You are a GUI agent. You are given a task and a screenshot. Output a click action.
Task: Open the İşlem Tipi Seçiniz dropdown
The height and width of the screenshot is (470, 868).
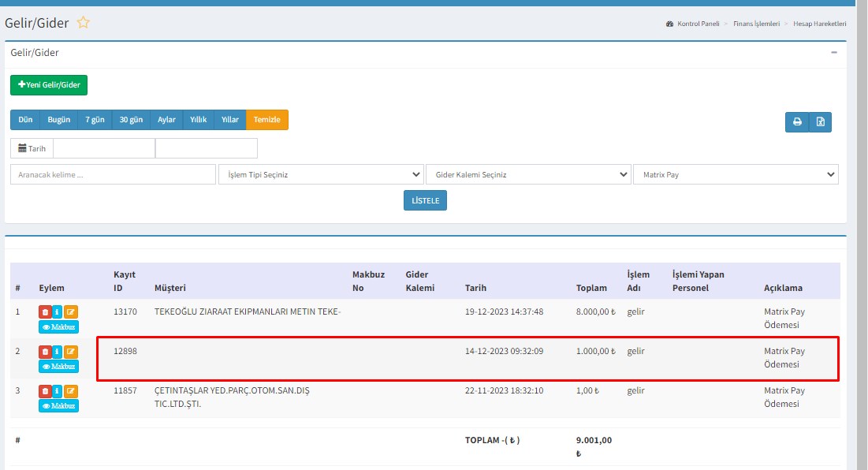320,174
